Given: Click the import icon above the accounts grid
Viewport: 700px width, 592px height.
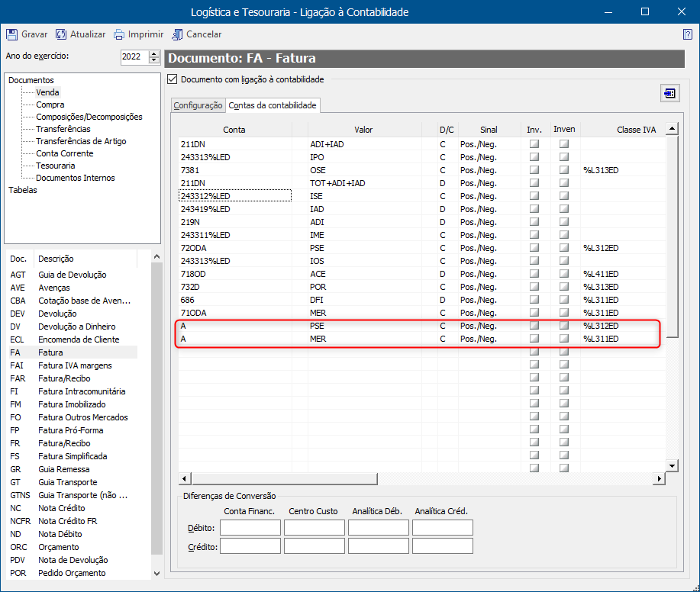Looking at the screenshot, I should pos(669,93).
